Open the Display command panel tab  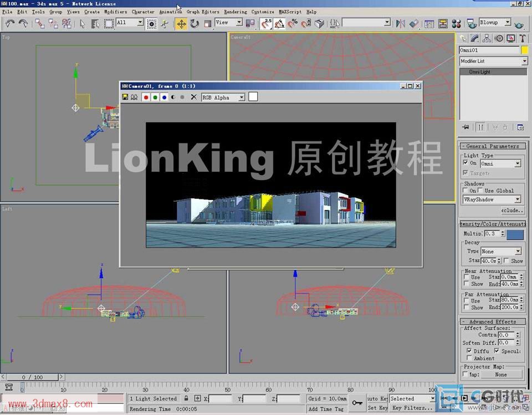coord(510,38)
